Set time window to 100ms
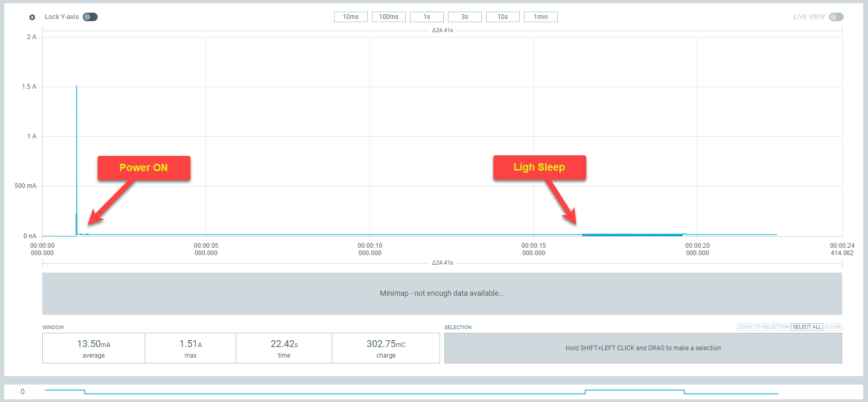 (388, 17)
